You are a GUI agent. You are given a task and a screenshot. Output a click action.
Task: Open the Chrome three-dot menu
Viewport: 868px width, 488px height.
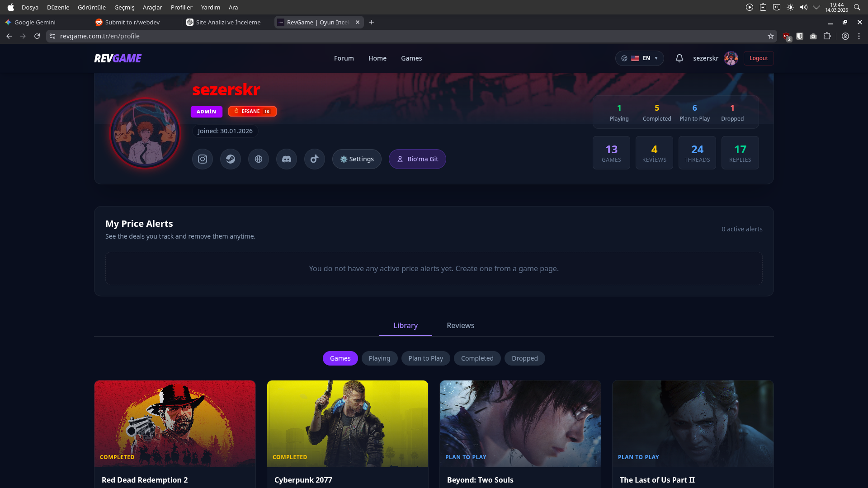pos(859,36)
